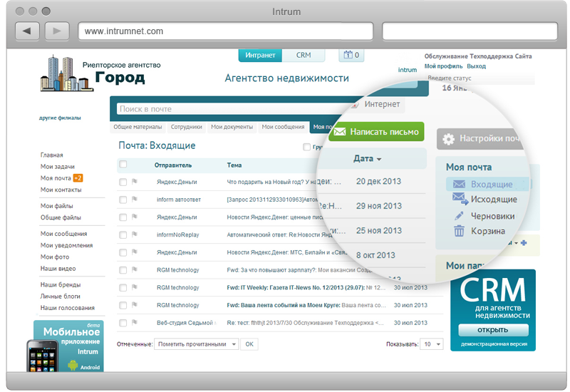This screenshot has width=570, height=392.
Task: Open Личные блоги in left menu
Action: (61, 296)
